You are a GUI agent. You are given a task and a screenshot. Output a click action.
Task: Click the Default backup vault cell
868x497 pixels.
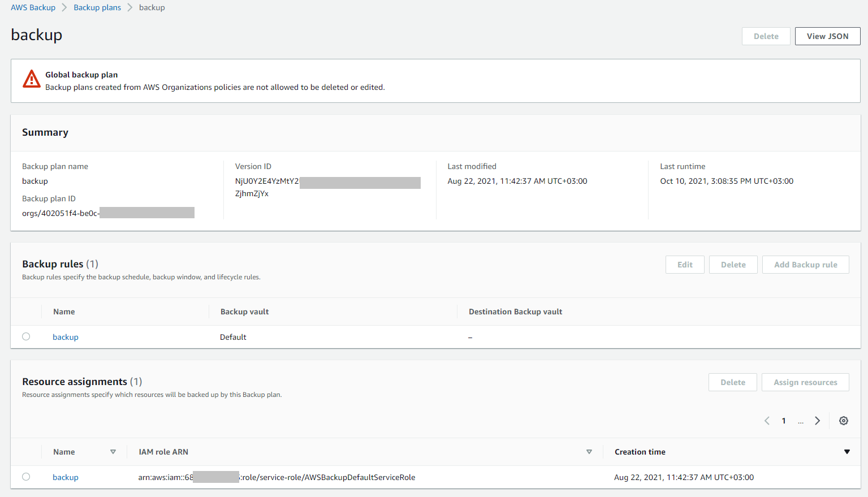233,337
